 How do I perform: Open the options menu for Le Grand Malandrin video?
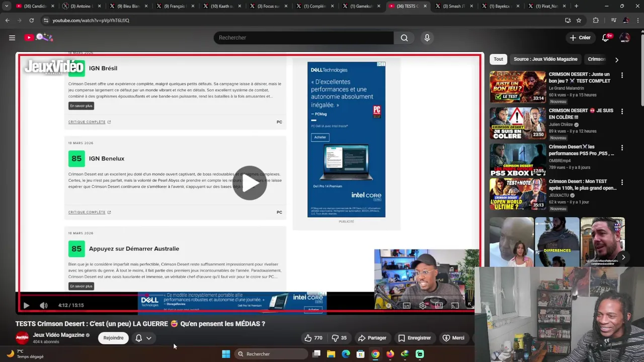pyautogui.click(x=622, y=75)
